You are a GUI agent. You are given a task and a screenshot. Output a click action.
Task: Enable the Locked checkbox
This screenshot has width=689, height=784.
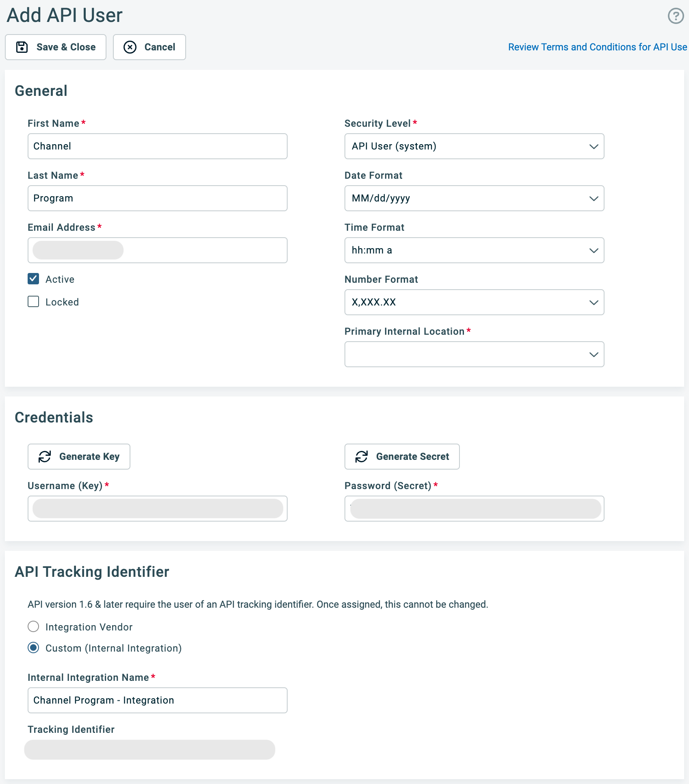33,301
